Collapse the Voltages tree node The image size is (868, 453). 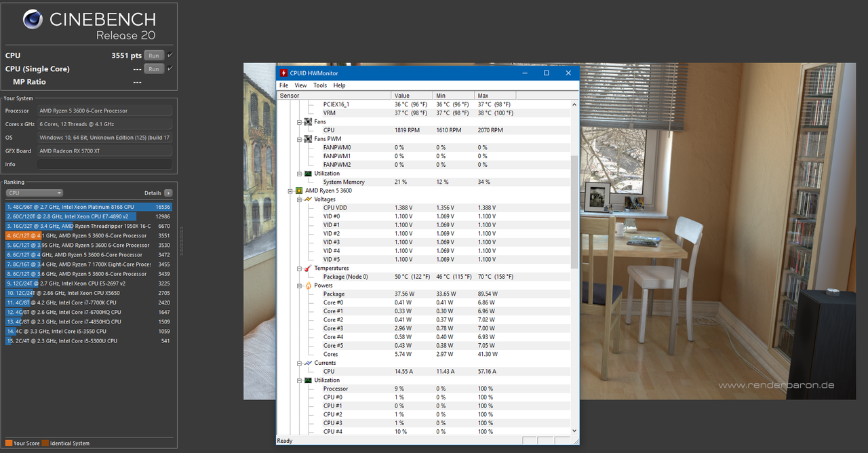(299, 199)
